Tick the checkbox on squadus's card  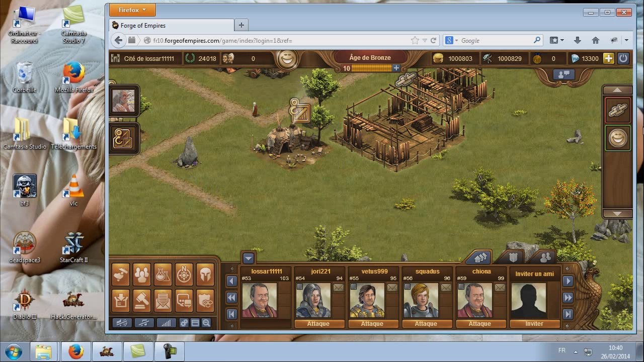point(408,287)
